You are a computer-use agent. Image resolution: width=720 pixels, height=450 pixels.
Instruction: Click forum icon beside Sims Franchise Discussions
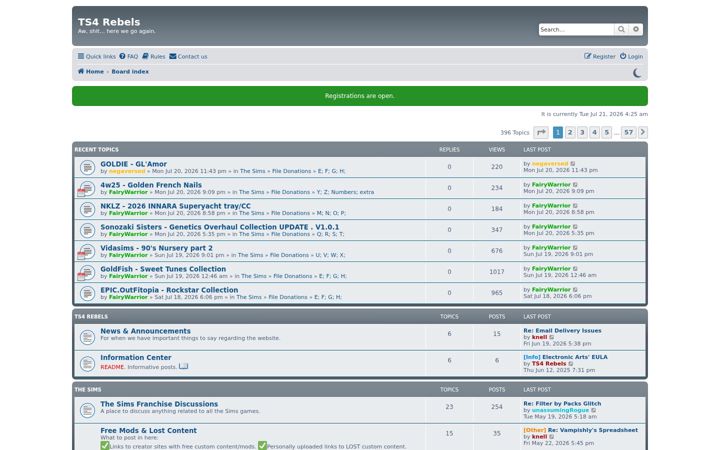(x=87, y=411)
